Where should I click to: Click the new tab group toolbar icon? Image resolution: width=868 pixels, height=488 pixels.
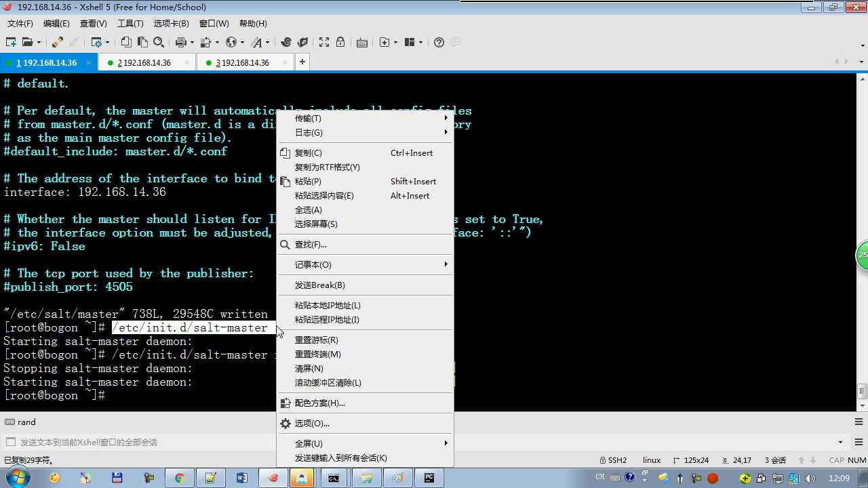point(384,42)
